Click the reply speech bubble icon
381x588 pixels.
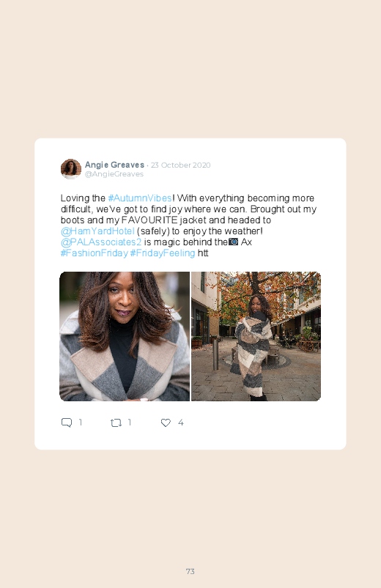click(67, 423)
